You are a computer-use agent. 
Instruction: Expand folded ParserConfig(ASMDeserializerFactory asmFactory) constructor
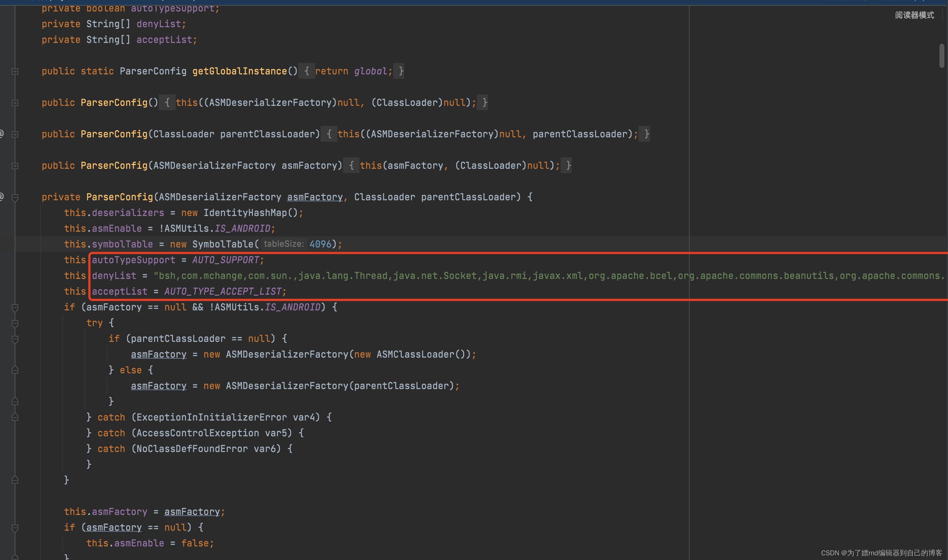click(x=15, y=166)
